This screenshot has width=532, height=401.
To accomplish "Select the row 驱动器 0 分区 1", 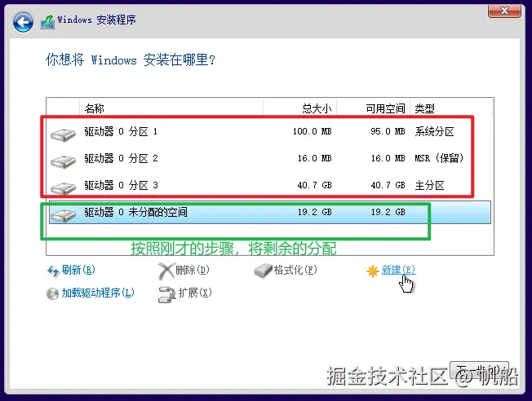I will coord(270,131).
